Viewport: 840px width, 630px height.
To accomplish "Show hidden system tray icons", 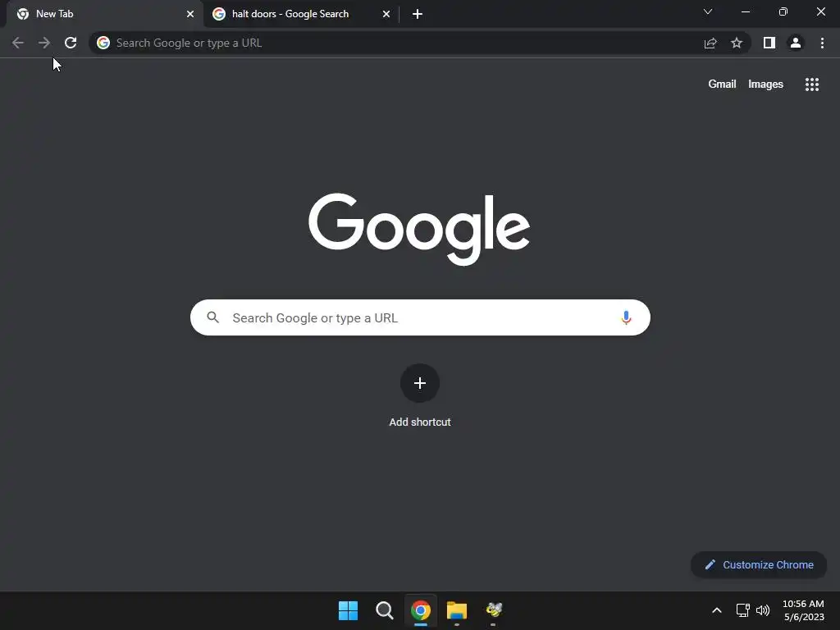I will point(717,610).
